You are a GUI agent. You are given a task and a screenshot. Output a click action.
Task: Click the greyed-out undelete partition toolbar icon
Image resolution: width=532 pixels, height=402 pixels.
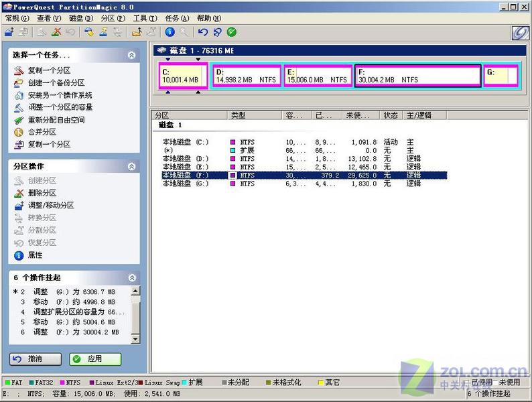tap(70, 32)
